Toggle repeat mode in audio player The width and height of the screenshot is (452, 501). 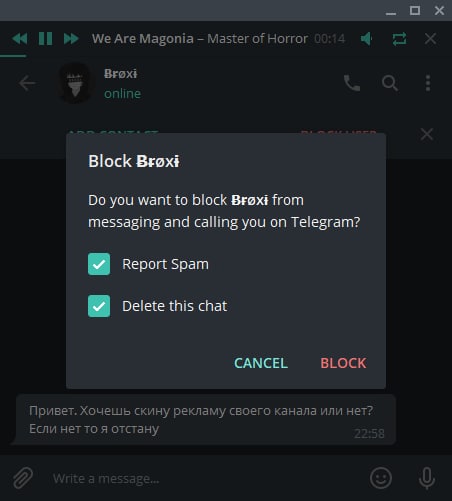(399, 39)
